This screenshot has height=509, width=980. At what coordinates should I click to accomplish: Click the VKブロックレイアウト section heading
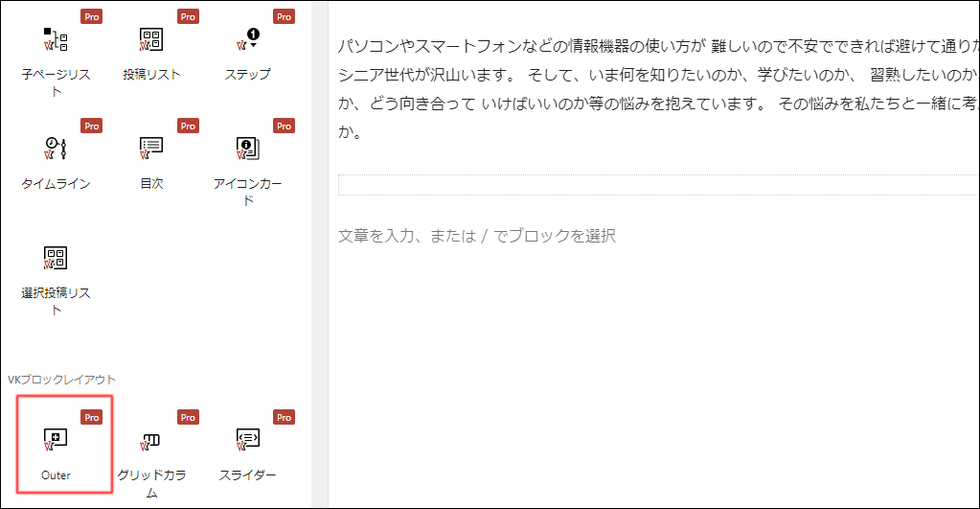pyautogui.click(x=61, y=380)
